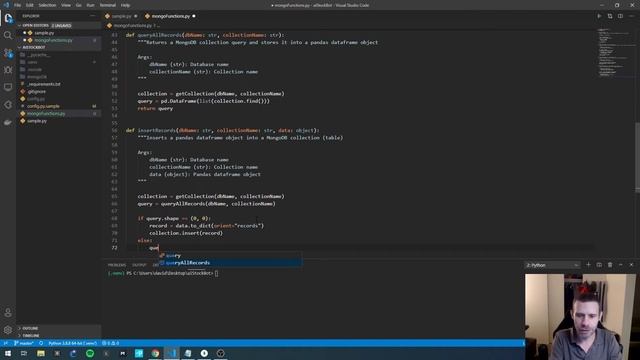Maximize the terminal panel size
The width and height of the screenshot is (640, 360).
pos(620,265)
